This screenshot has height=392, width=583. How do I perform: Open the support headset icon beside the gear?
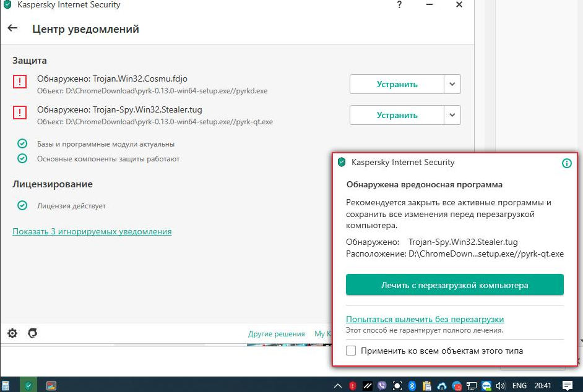33,333
